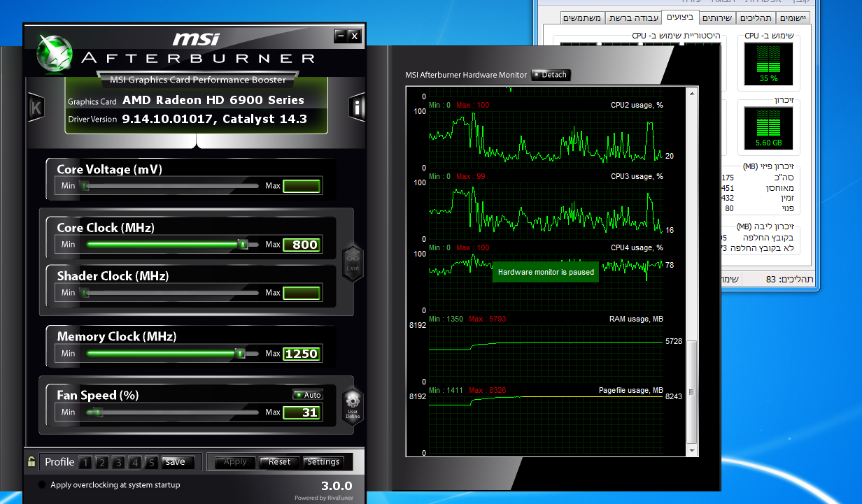Open the Kombustor K side button
Viewport: 862px width, 504px height.
click(x=35, y=107)
